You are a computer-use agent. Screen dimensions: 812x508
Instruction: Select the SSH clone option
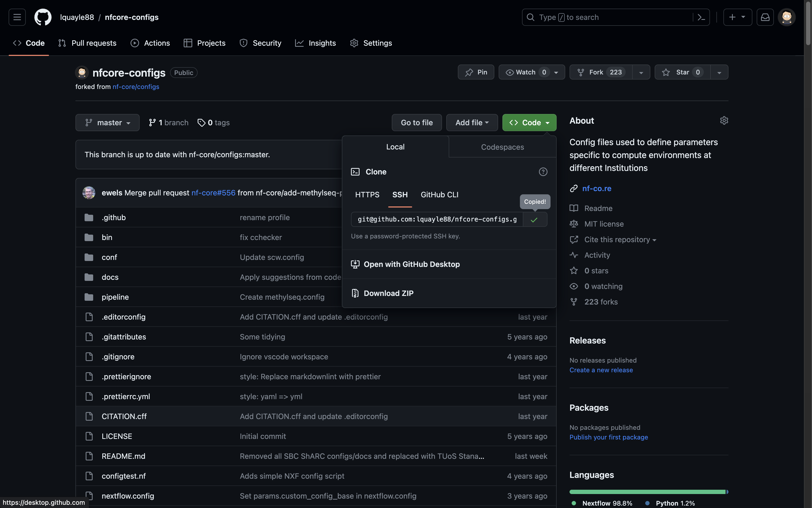400,195
